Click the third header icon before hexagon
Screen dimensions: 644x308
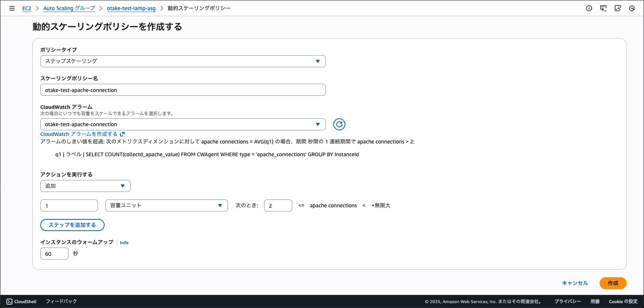[618, 8]
